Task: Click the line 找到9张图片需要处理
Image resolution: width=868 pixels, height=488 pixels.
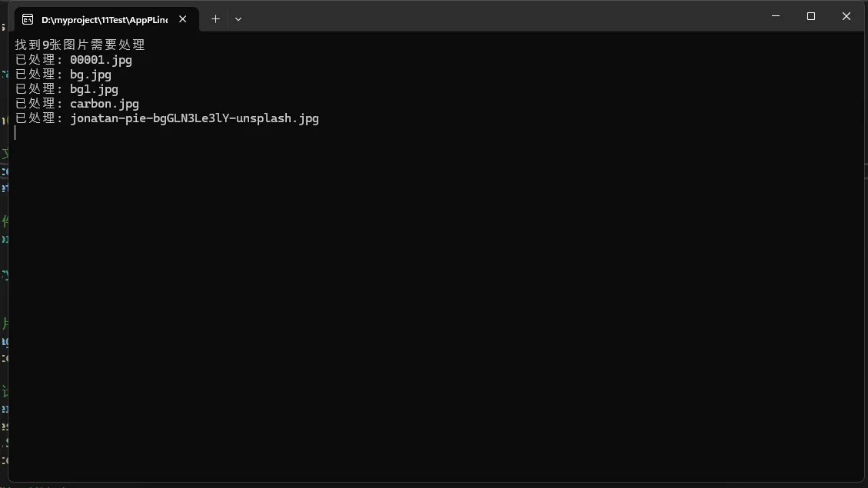Action: click(x=80, y=45)
